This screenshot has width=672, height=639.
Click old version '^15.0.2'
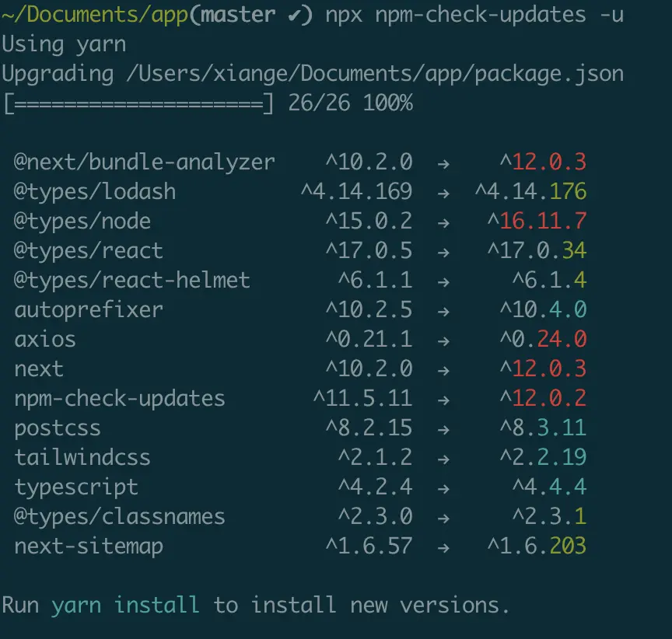pos(369,222)
